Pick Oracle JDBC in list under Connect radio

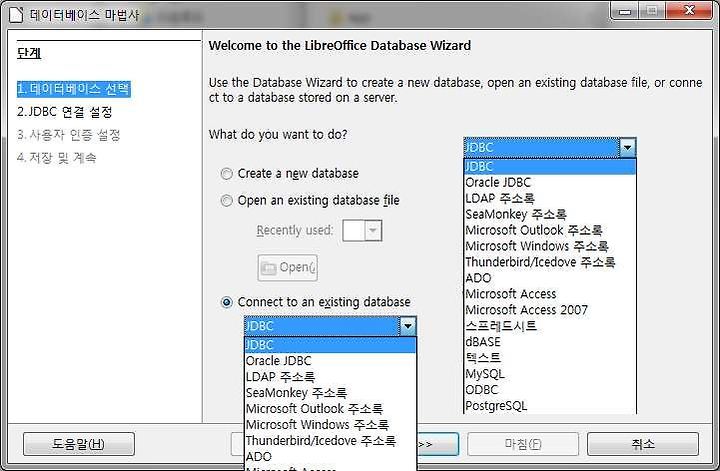coord(330,361)
